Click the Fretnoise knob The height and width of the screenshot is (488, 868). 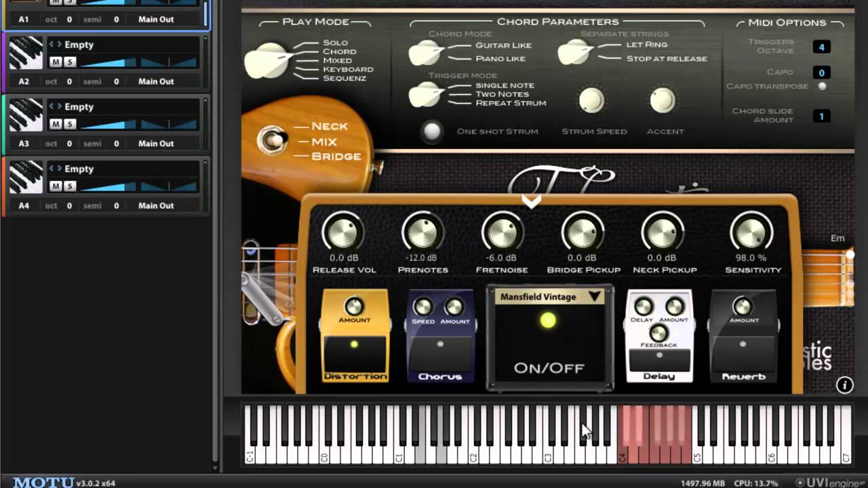pyautogui.click(x=502, y=234)
